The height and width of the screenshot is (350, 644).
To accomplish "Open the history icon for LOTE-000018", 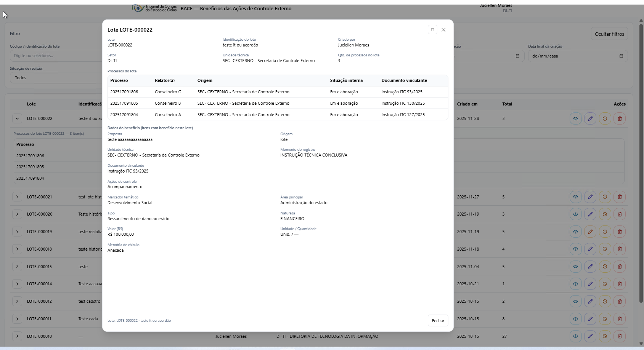I will [605, 249].
